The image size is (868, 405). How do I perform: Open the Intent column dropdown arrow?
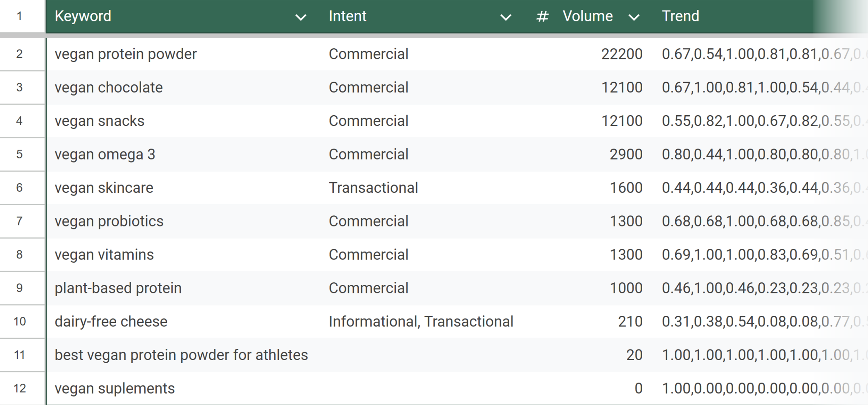pos(506,17)
